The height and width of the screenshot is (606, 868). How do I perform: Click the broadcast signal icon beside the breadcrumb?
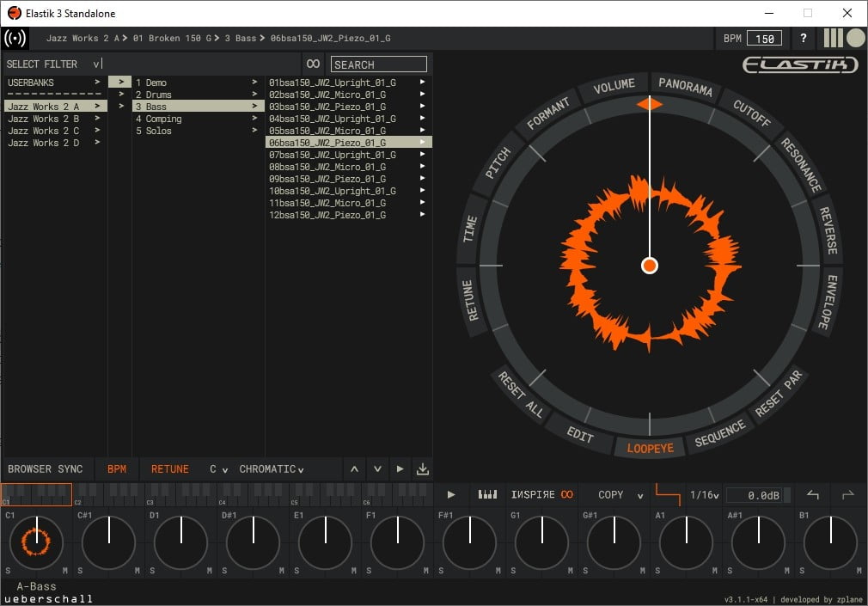15,38
